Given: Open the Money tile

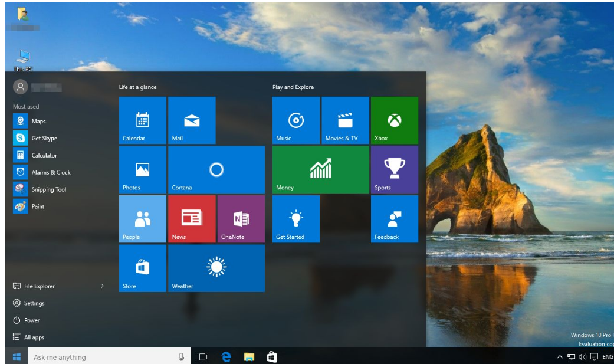Looking at the screenshot, I should coord(320,170).
